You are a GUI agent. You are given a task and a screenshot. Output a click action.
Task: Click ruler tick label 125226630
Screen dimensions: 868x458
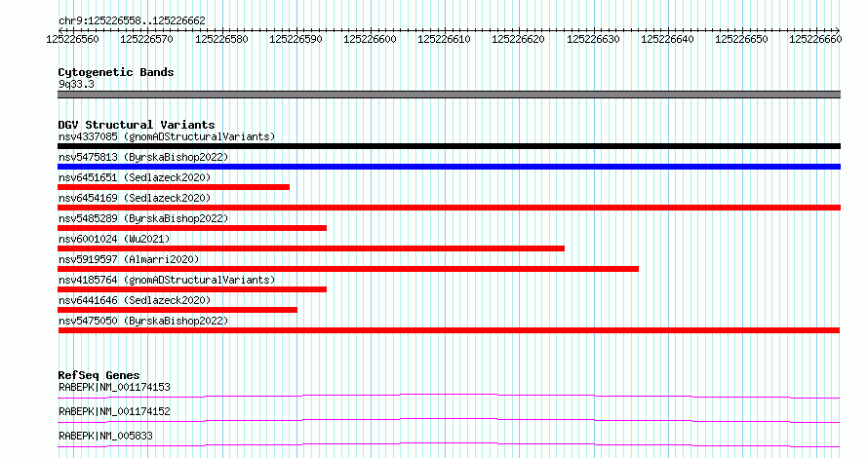point(593,39)
